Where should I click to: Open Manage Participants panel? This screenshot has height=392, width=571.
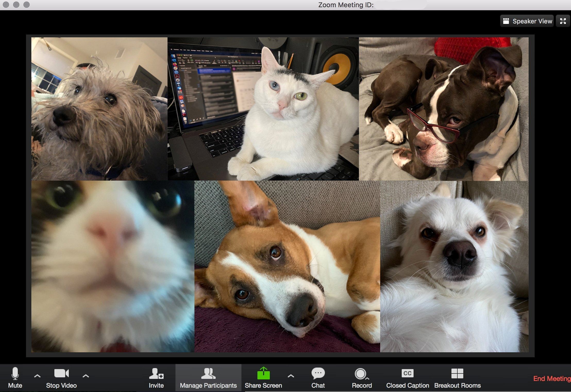[x=208, y=378]
